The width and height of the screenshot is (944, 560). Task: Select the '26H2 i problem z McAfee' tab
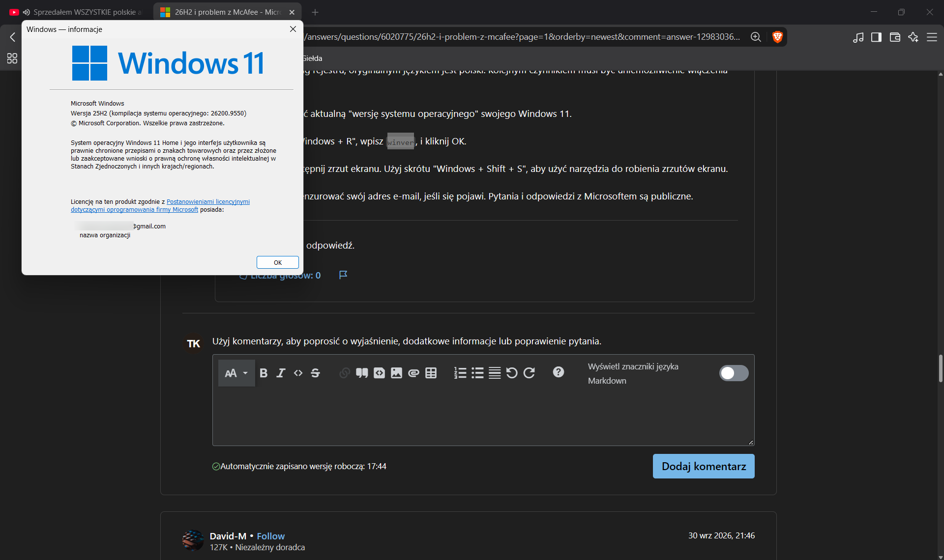(226, 12)
